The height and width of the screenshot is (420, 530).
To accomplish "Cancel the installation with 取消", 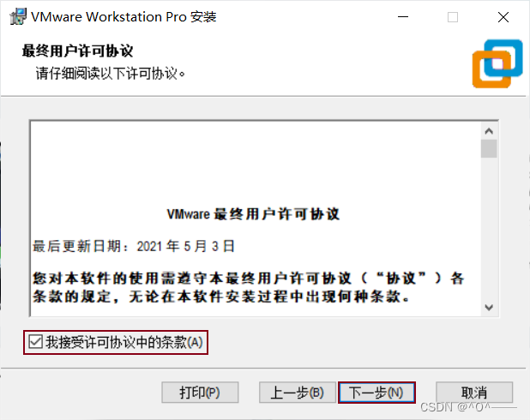I will click(x=474, y=393).
